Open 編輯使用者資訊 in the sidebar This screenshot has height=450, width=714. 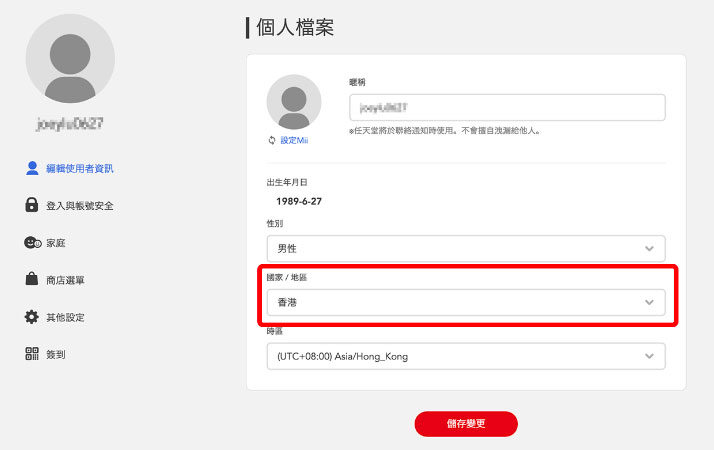coord(79,169)
